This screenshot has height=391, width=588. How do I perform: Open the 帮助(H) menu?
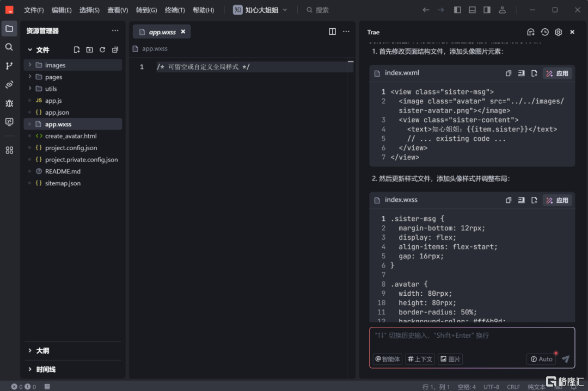pyautogui.click(x=203, y=10)
